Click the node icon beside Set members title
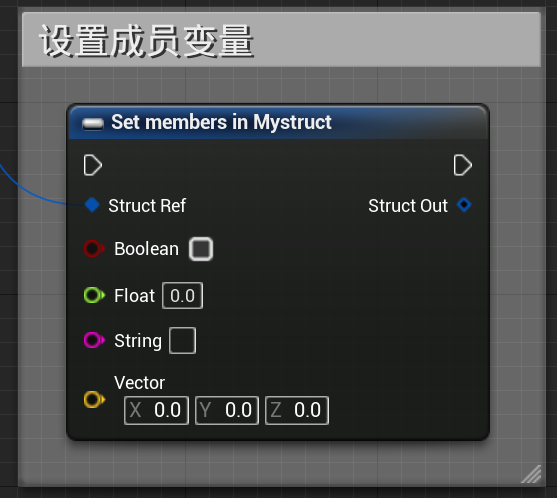 point(93,124)
